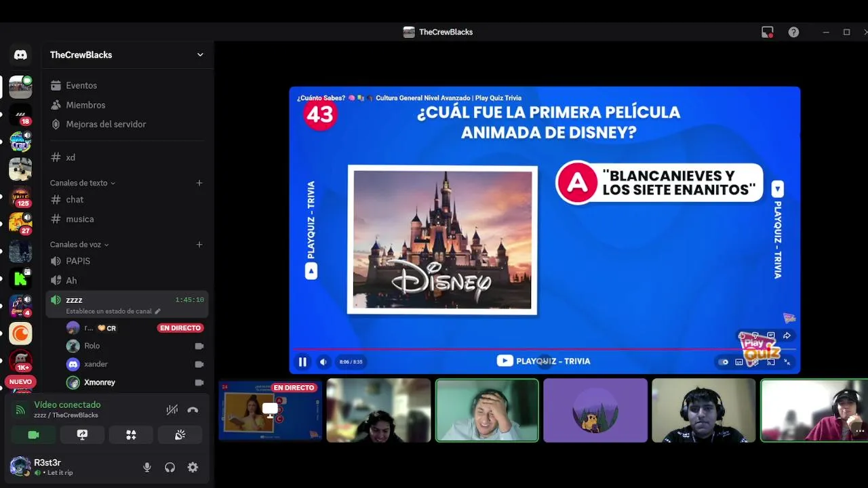
Task: Open the help question mark icon
Action: [x=793, y=32]
